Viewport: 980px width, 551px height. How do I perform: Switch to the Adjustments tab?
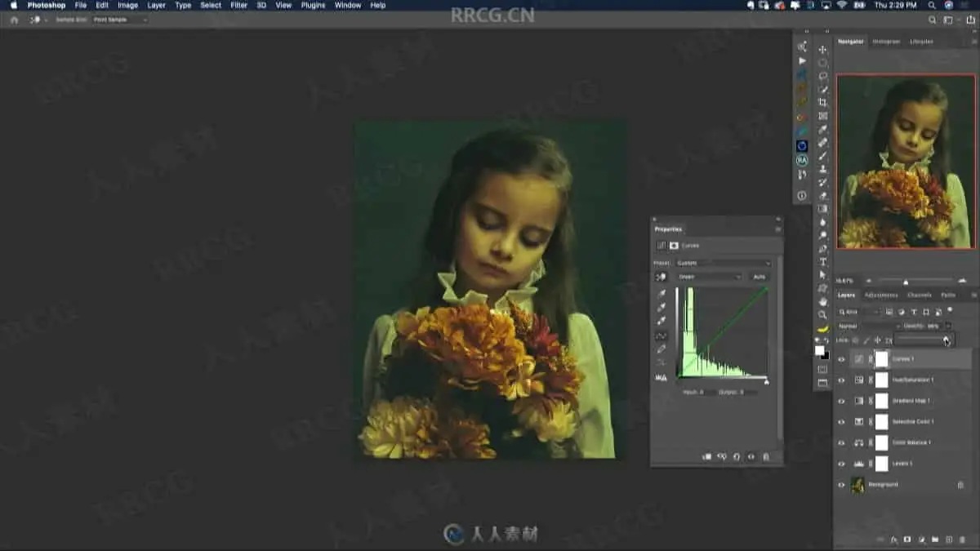click(x=881, y=295)
